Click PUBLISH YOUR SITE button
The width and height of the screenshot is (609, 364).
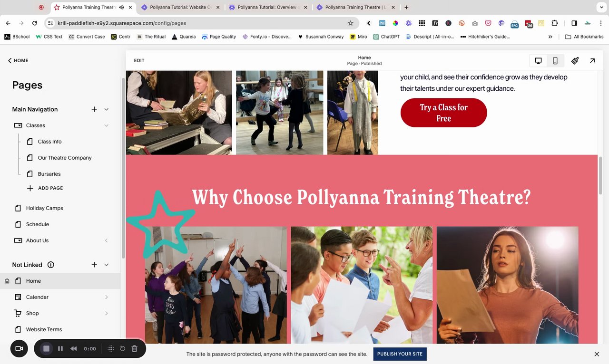(400, 354)
